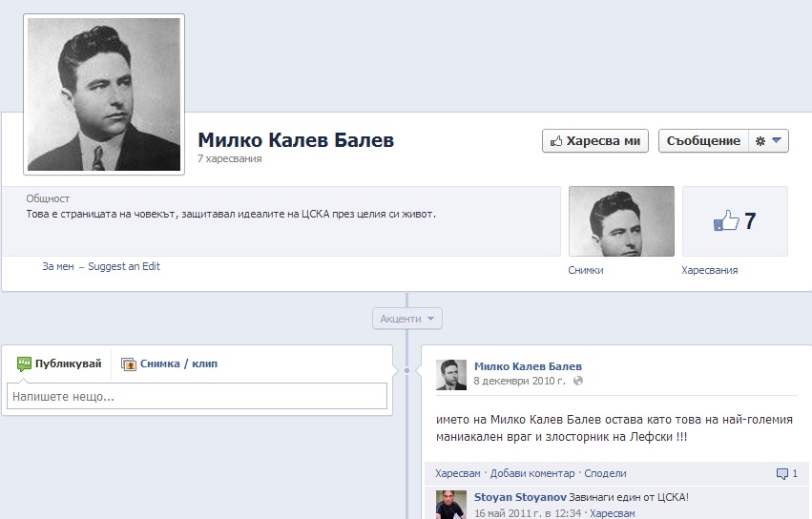Open the large page profile picture

[103, 94]
